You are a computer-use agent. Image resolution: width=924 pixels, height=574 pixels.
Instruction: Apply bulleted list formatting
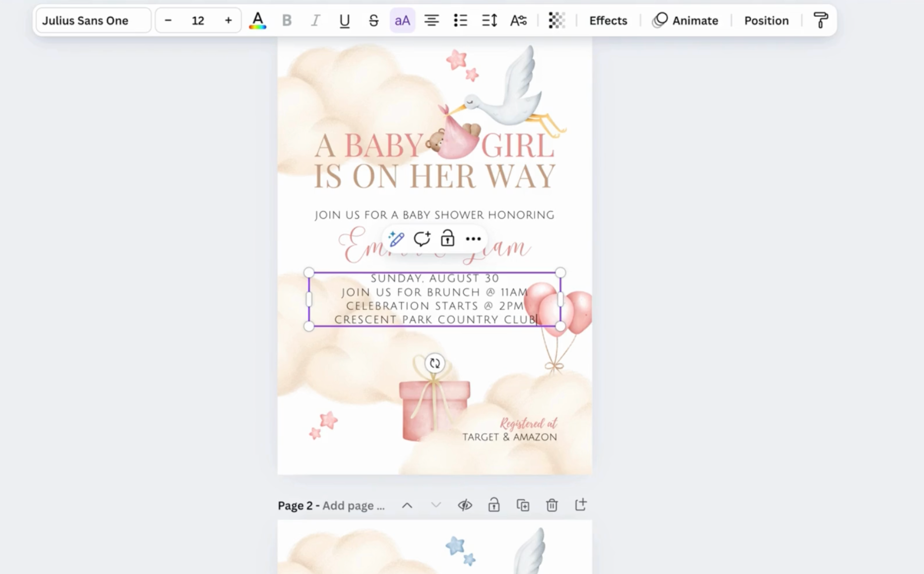pos(460,21)
